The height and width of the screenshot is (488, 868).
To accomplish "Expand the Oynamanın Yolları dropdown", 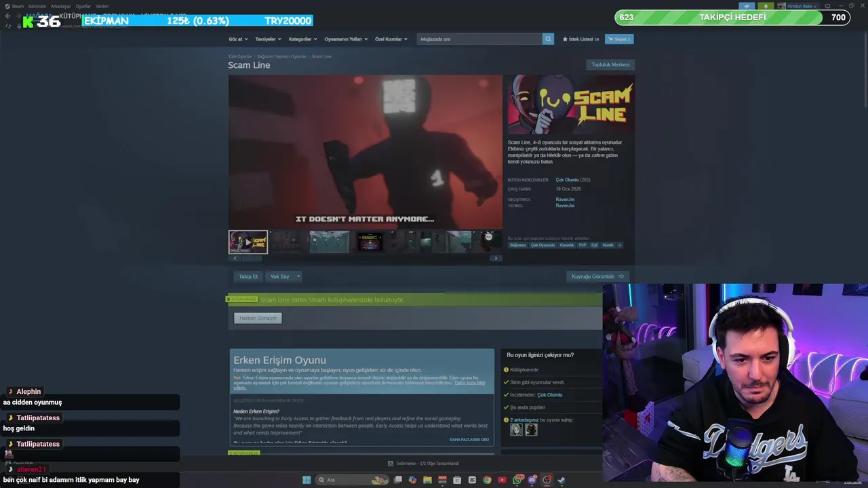I will (x=346, y=39).
